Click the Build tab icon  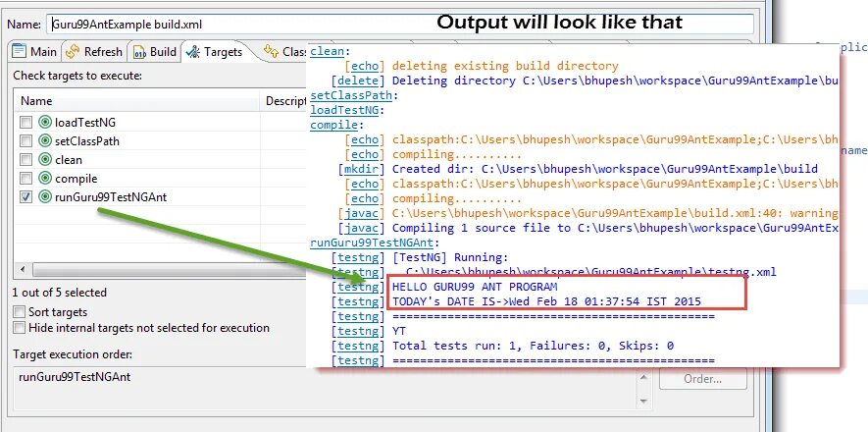point(139,52)
